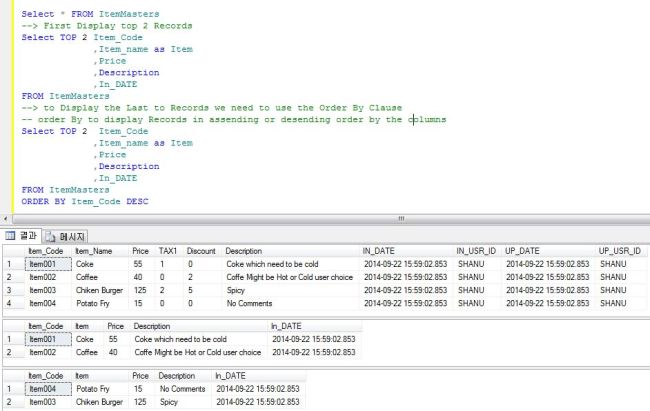Select the Item001 cell in the first result grid
The image size is (650, 411).
48,264
